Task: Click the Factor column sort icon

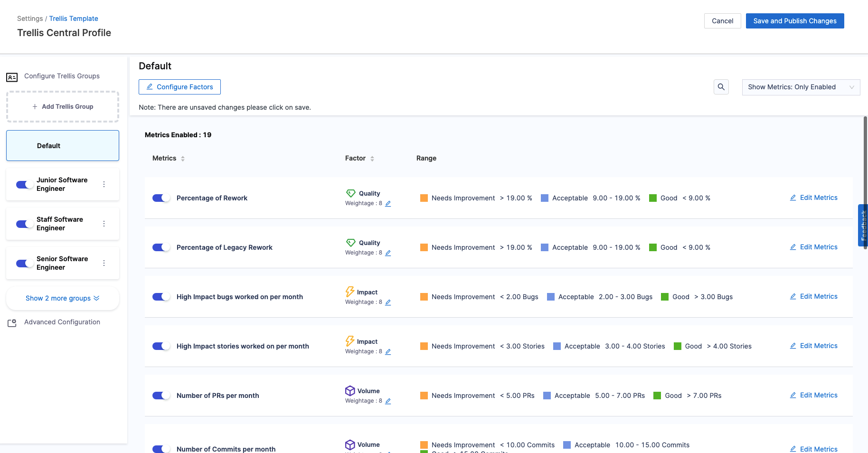Action: [372, 159]
